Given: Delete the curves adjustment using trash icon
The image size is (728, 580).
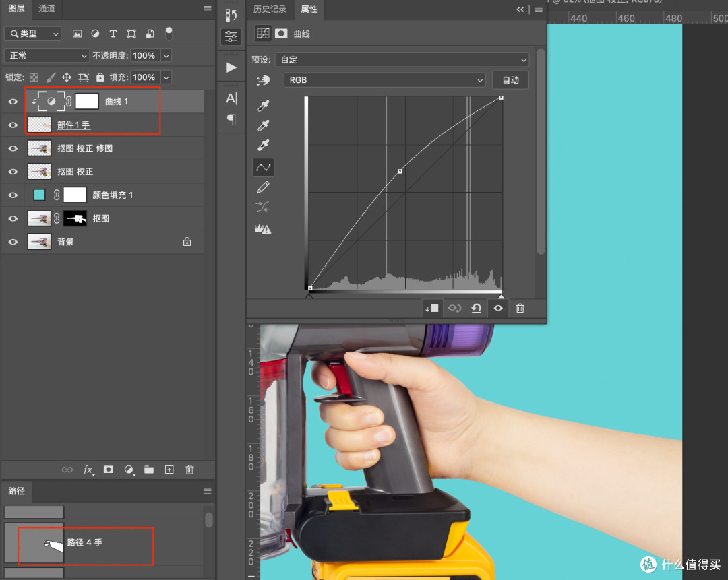Looking at the screenshot, I should click(x=520, y=308).
